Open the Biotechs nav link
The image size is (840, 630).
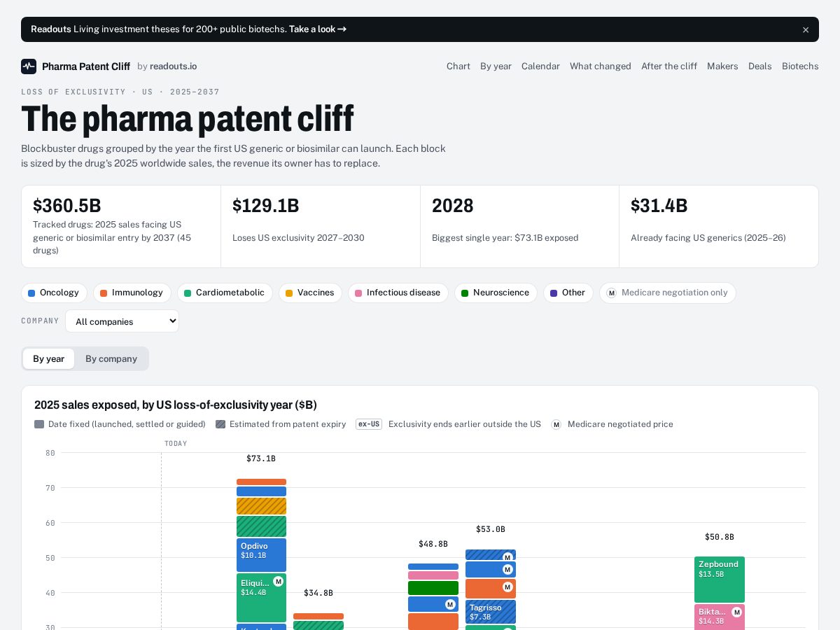(800, 66)
